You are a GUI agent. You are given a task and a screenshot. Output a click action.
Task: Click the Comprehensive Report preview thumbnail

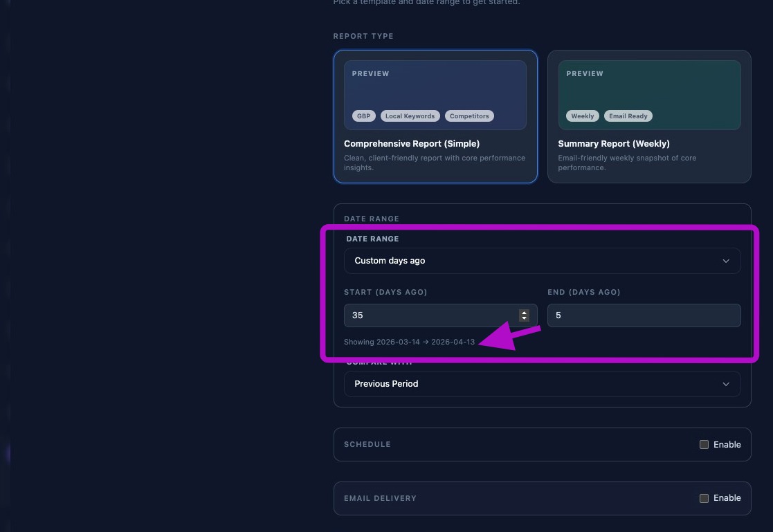435,95
